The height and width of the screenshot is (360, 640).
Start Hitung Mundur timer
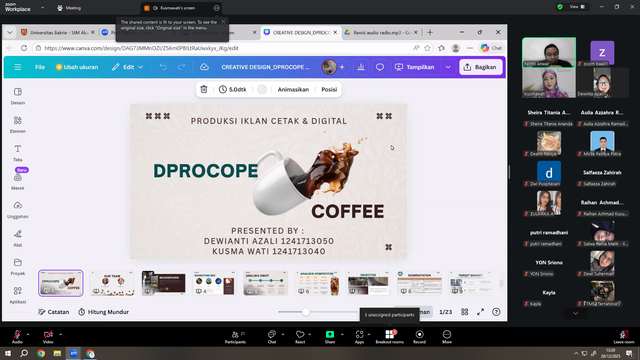point(103,312)
